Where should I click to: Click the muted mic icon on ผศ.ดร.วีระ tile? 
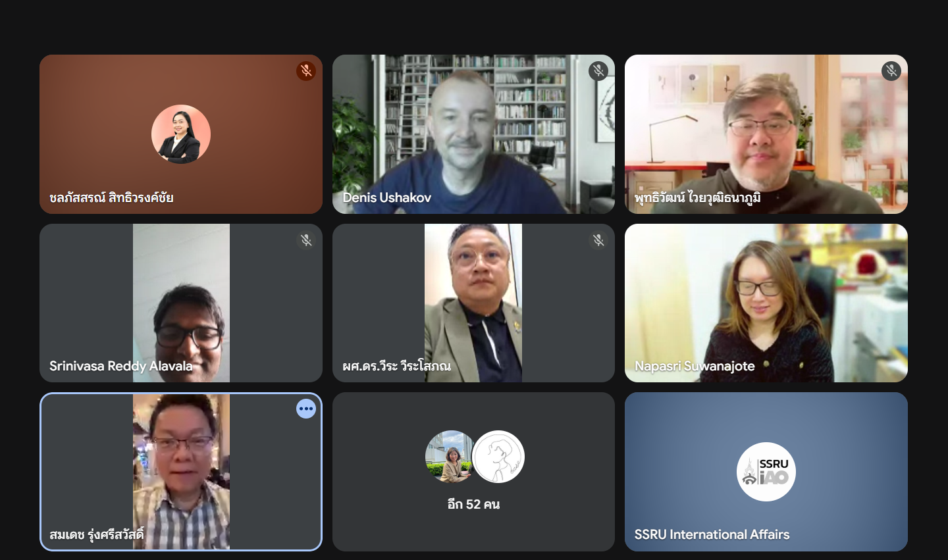(x=598, y=240)
